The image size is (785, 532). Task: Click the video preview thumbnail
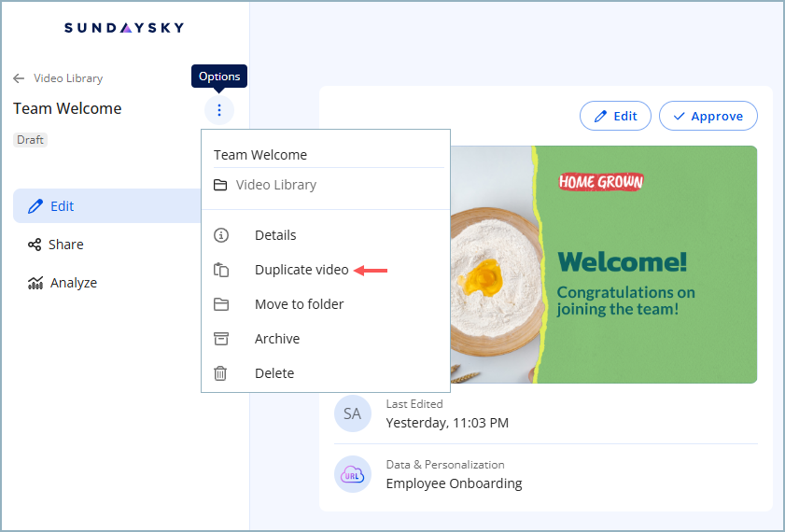point(603,264)
